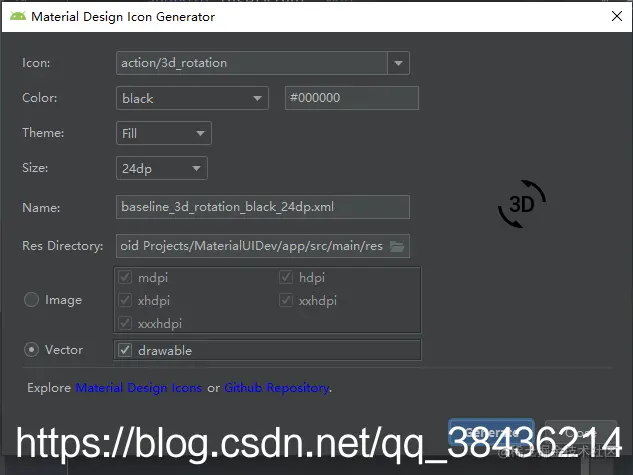Toggle the drawable checkbox
This screenshot has width=633, height=475.
point(125,350)
